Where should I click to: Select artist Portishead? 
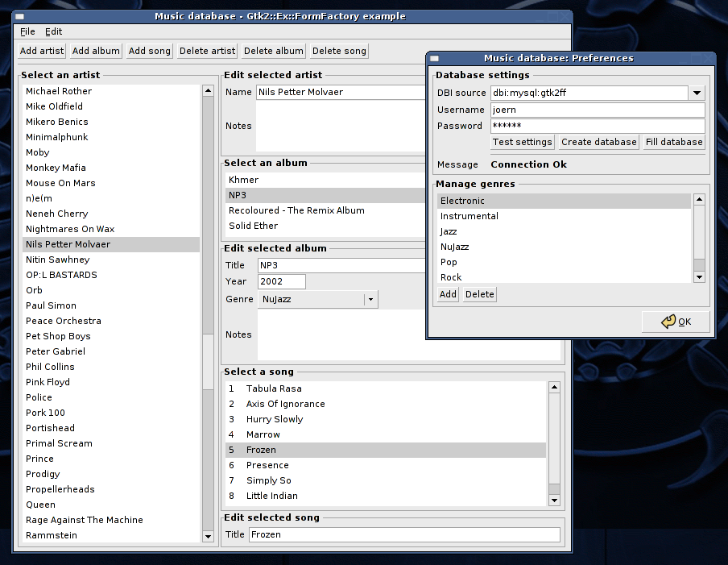111,428
